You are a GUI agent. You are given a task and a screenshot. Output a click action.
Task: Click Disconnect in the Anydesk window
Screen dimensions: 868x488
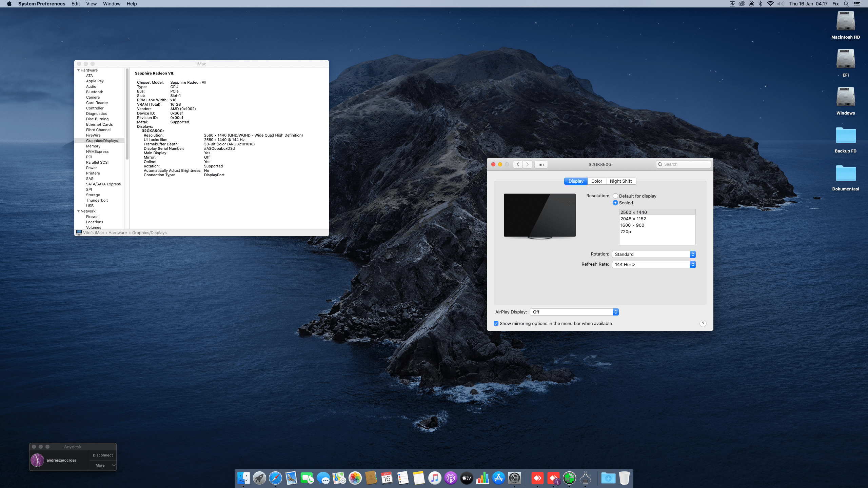pyautogui.click(x=103, y=455)
